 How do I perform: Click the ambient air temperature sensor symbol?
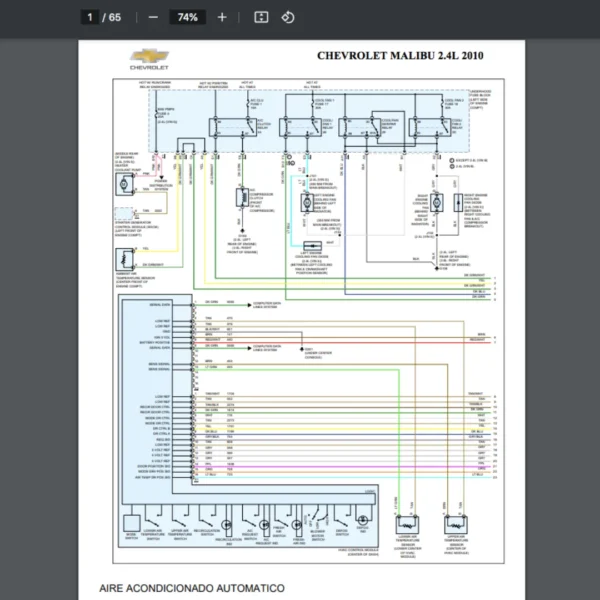[125, 259]
